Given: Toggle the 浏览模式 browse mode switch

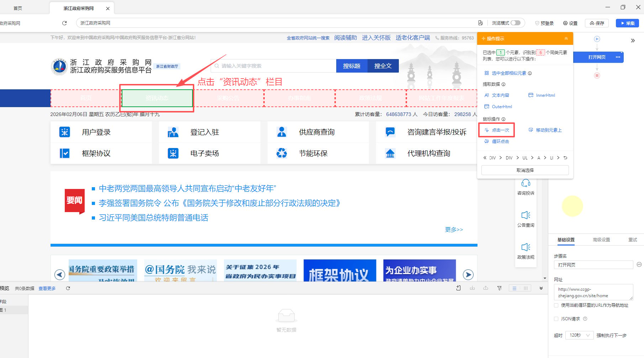Looking at the screenshot, I should click(516, 23).
